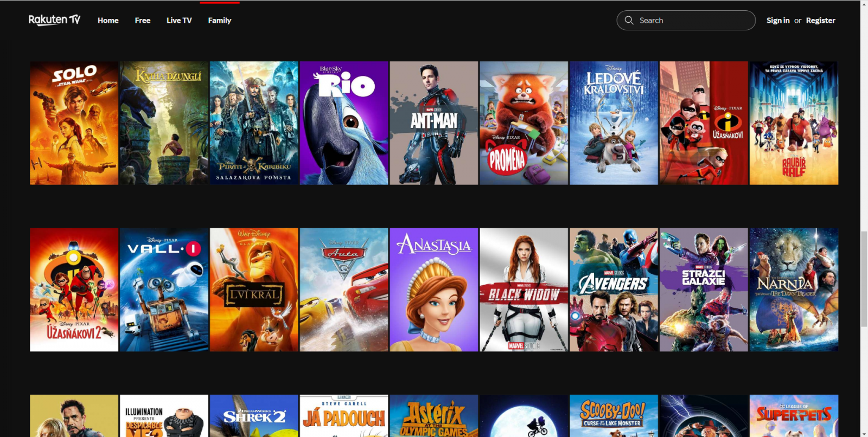Viewport: 868px width, 437px height.
Task: Go to Live TV
Action: [179, 20]
